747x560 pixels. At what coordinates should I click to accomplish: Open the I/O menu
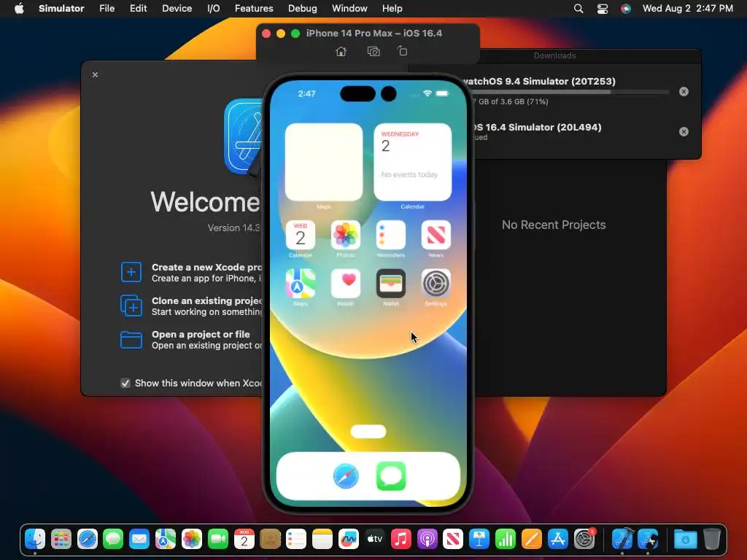point(214,8)
